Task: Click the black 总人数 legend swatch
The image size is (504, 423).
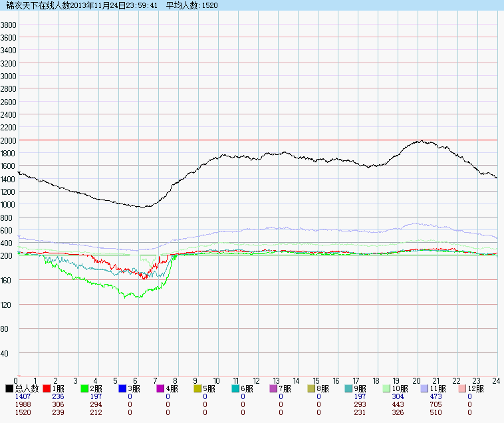Action: tap(9, 388)
